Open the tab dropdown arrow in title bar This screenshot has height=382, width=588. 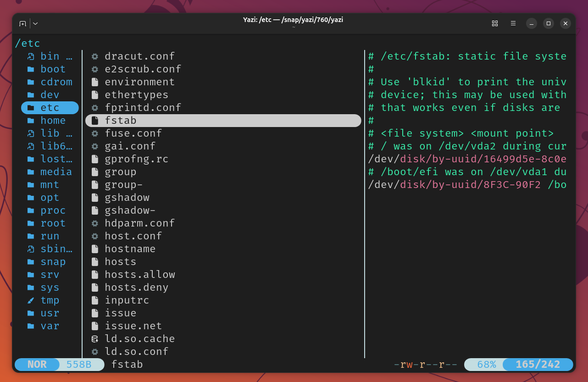click(35, 23)
